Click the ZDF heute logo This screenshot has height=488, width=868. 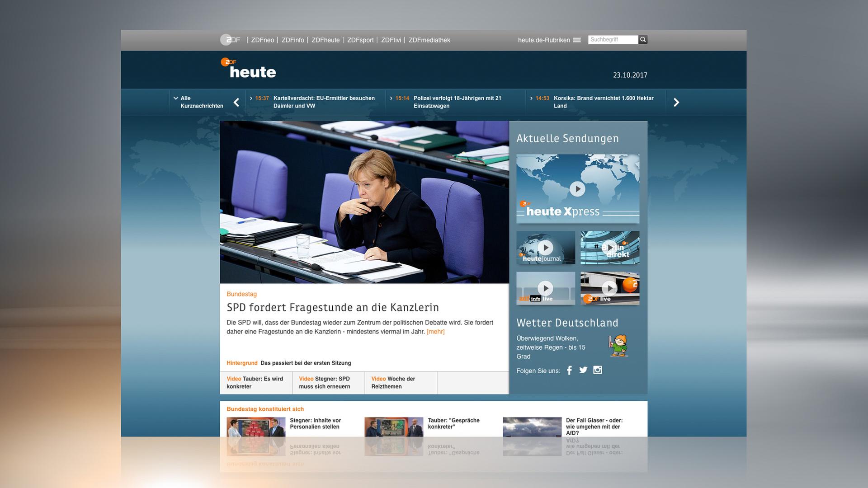[x=248, y=68]
